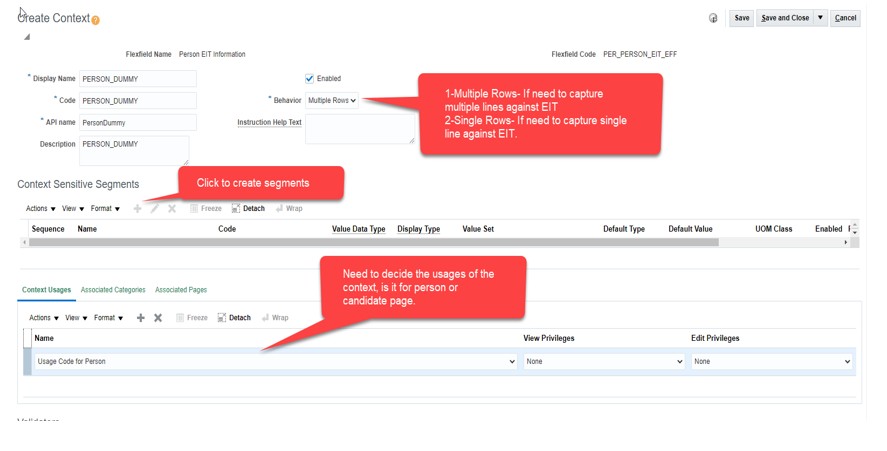Open the Behavior dropdown showing Multiple Rows
Image resolution: width=887 pixels, height=451 pixels.
tap(331, 101)
